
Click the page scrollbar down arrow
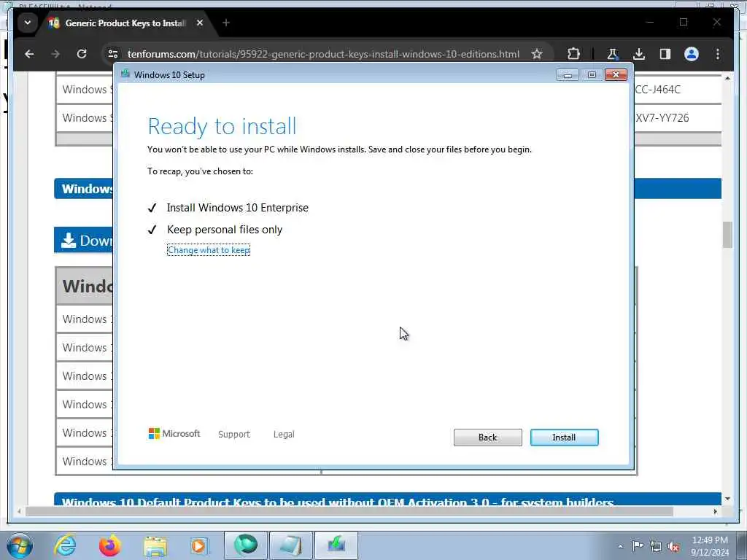click(x=727, y=499)
